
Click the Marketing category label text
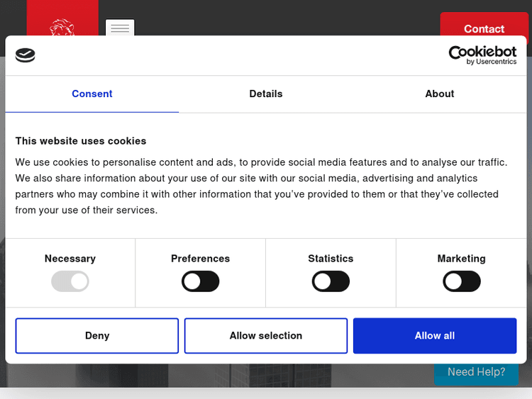462,259
